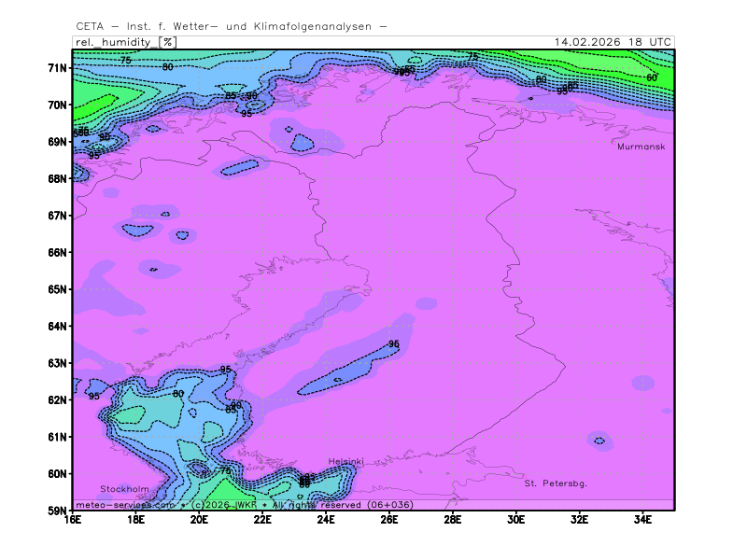Image resolution: width=747 pixels, height=560 pixels.
Task: Click the 65N latitude axis label
Action: 59,289
